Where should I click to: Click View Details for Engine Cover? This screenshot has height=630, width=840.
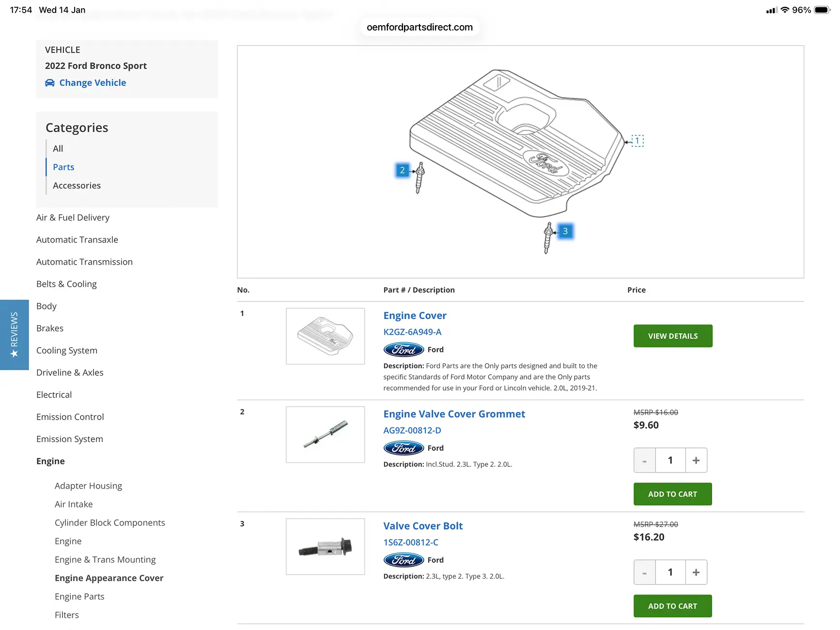coord(672,336)
